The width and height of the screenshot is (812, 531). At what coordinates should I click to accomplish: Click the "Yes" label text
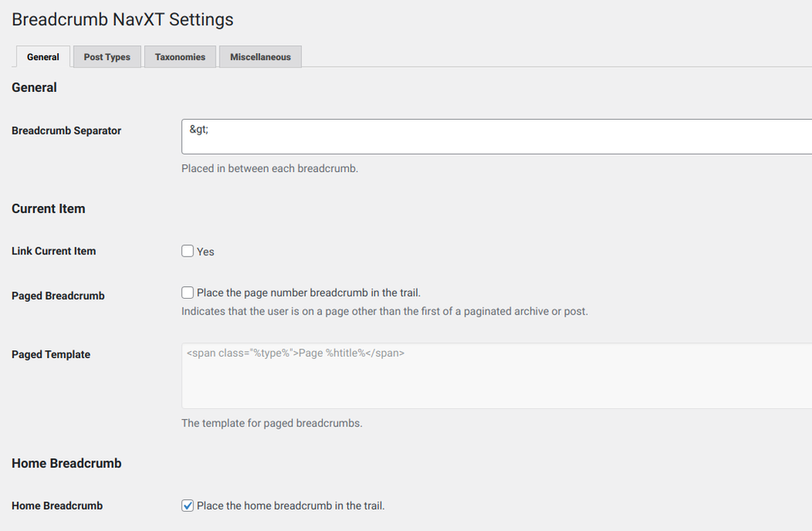(205, 252)
